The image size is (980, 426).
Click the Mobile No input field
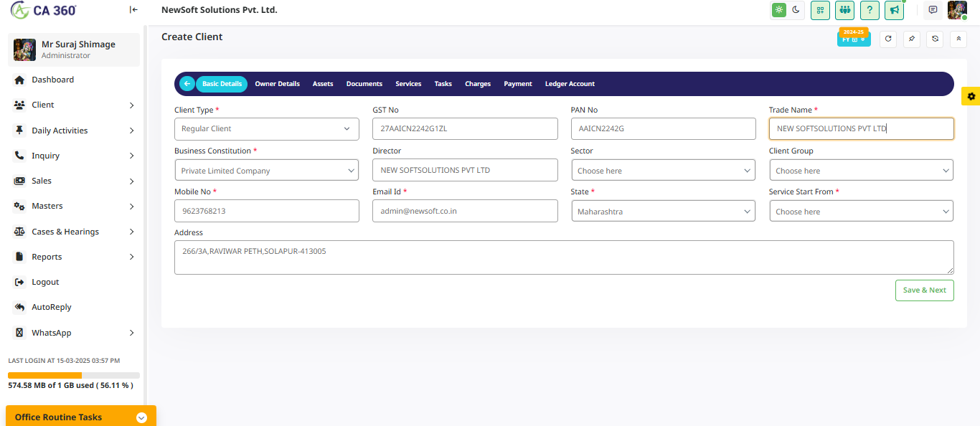click(267, 212)
